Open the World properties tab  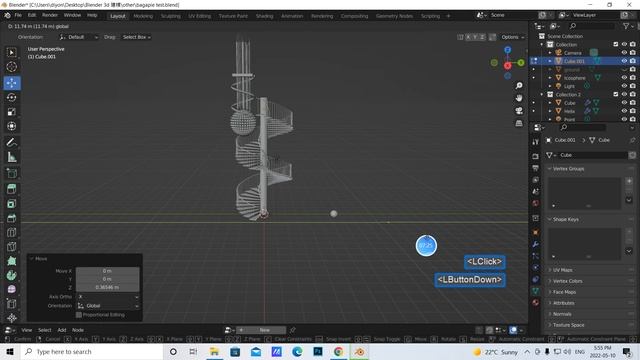click(x=536, y=203)
